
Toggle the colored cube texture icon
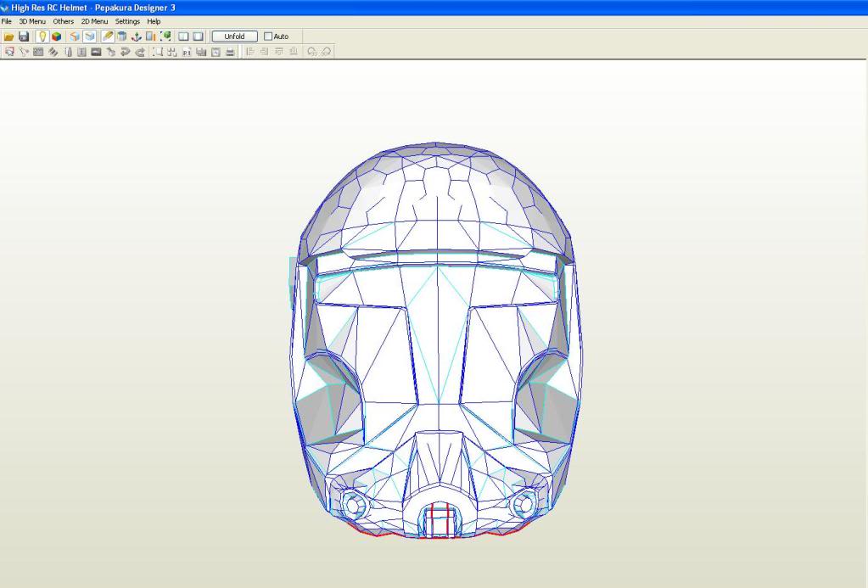(57, 36)
